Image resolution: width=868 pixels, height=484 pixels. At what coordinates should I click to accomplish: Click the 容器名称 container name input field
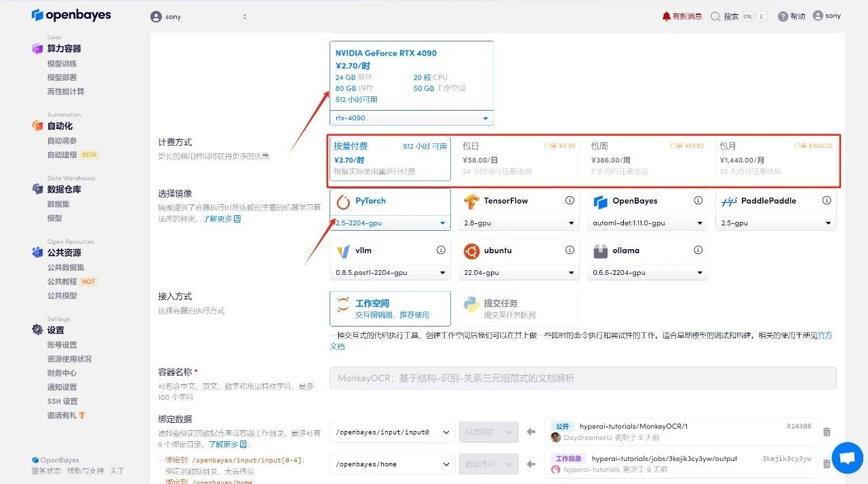(583, 378)
